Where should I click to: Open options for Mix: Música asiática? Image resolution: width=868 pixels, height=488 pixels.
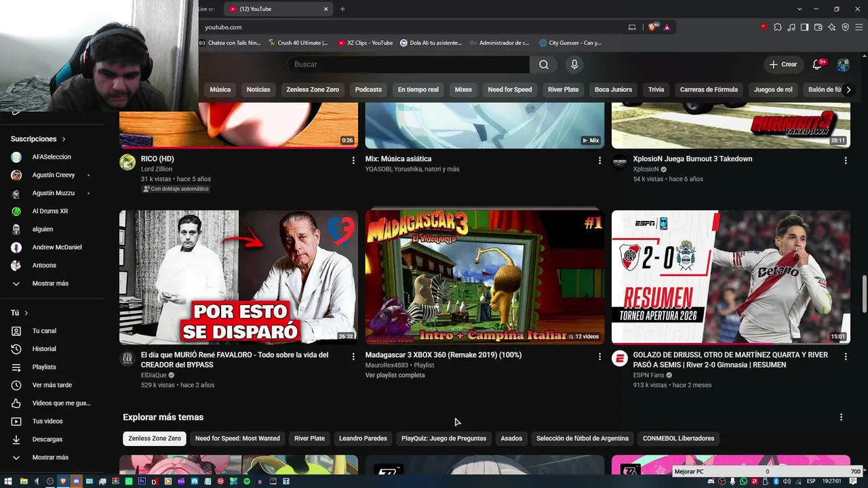pos(599,161)
